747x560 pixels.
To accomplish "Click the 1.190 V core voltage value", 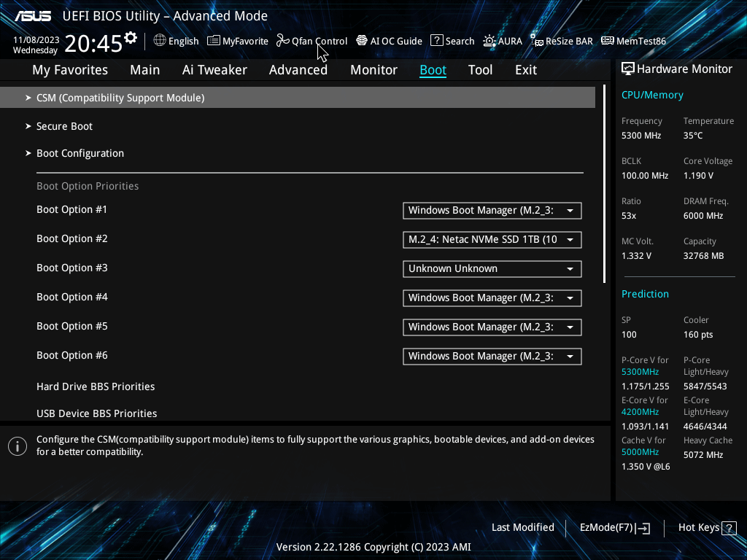I will tap(698, 176).
